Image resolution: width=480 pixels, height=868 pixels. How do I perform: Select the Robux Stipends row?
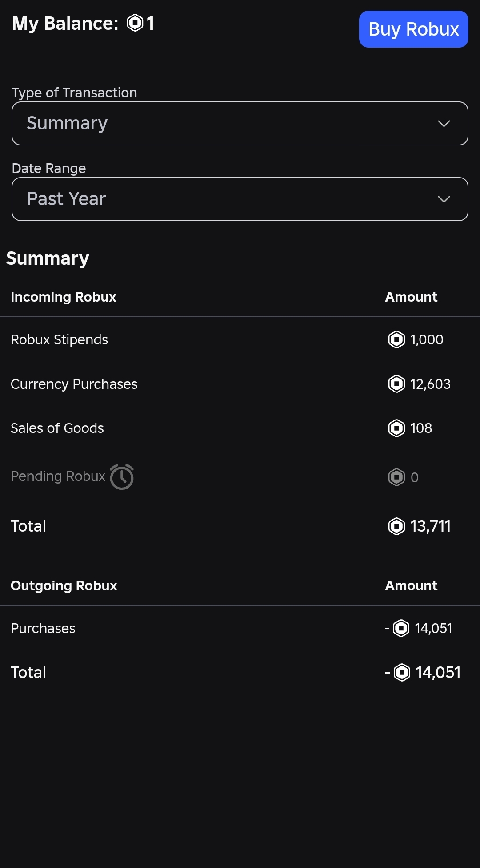pos(240,339)
